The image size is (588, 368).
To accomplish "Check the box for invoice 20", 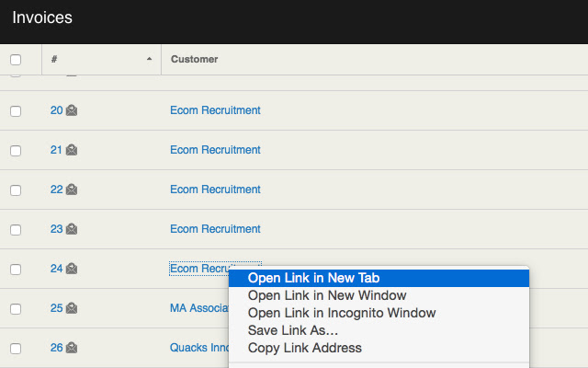I will pyautogui.click(x=16, y=110).
